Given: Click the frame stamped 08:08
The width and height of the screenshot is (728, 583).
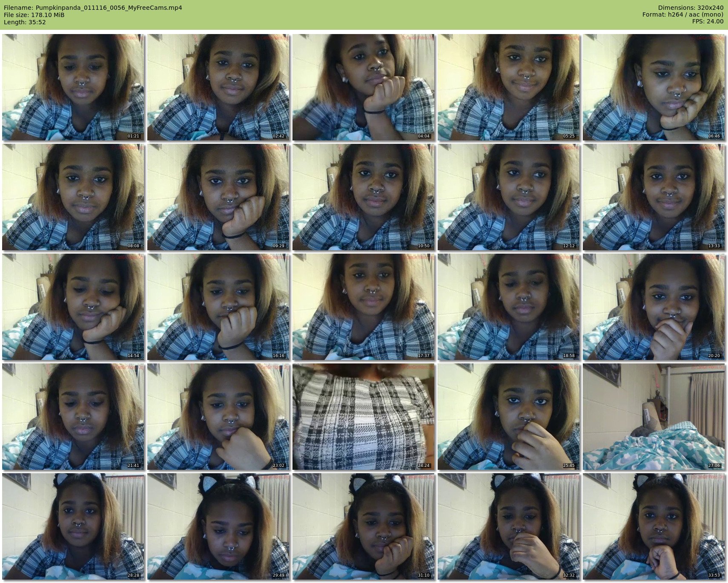Looking at the screenshot, I should pyautogui.click(x=73, y=197).
